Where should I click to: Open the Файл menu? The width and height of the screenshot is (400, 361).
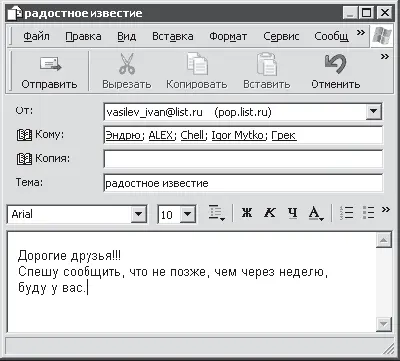tap(36, 36)
